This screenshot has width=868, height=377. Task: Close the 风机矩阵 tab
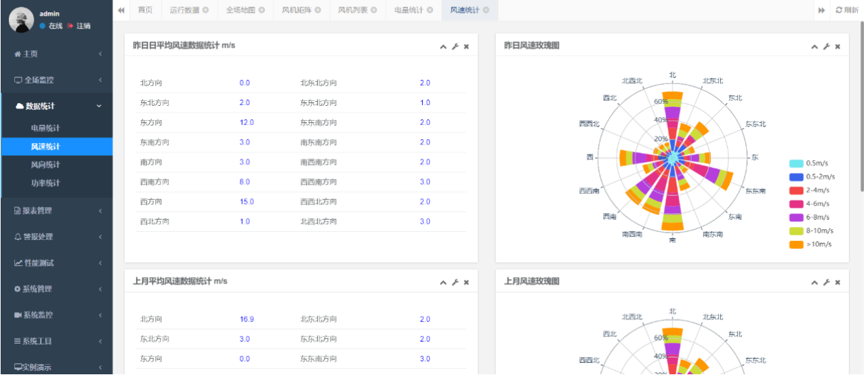[318, 10]
